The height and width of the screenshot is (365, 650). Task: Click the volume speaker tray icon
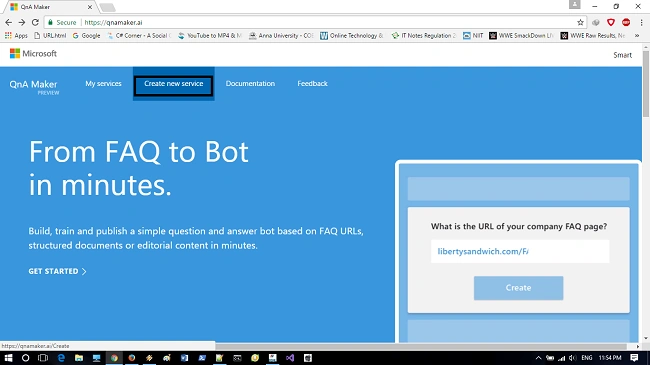point(572,358)
